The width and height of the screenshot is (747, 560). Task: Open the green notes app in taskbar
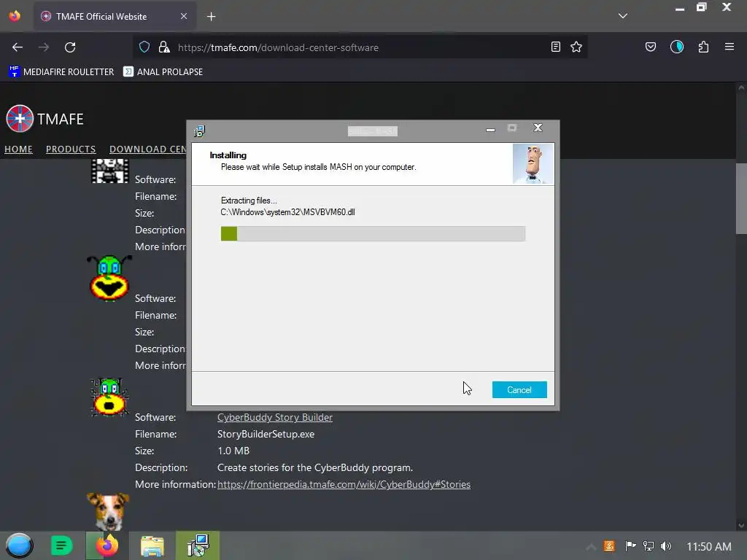(x=61, y=545)
